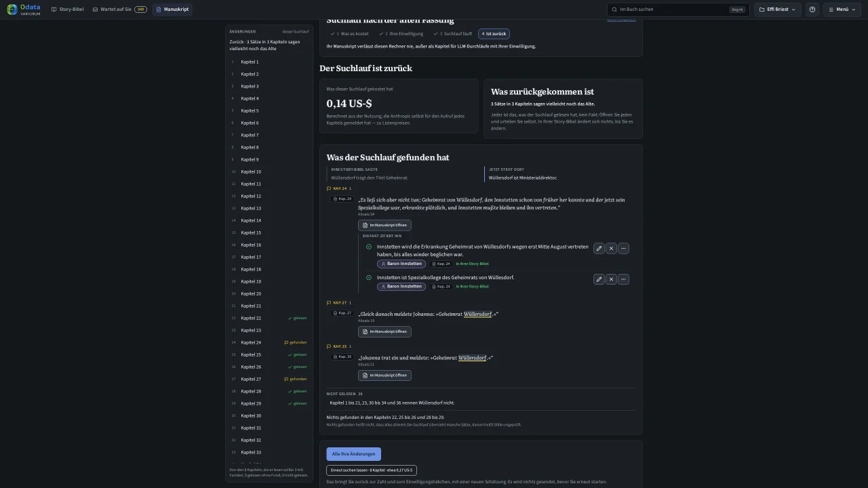Select Kapitel 27 marked gefunden in sidebar
Viewport: 868px width, 488px height.
tap(269, 379)
